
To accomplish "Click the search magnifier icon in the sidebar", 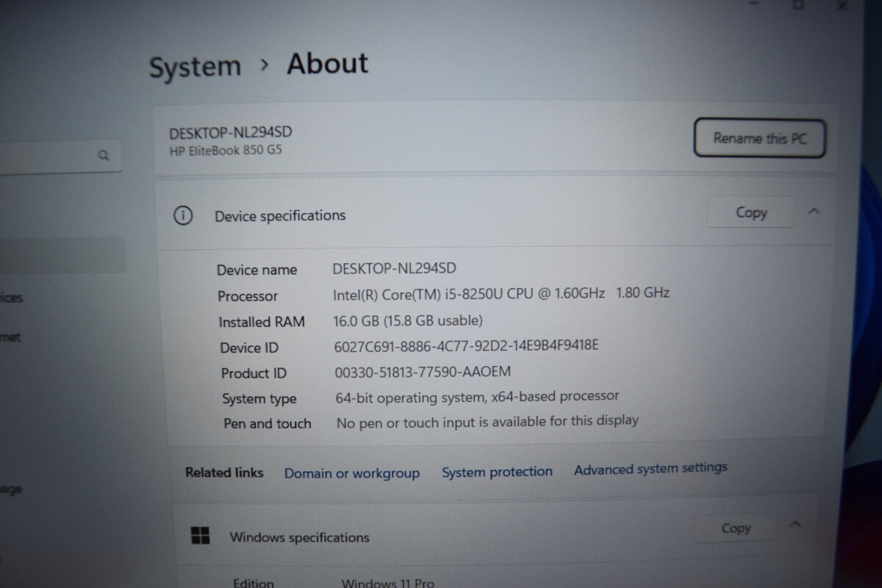I will (x=104, y=155).
